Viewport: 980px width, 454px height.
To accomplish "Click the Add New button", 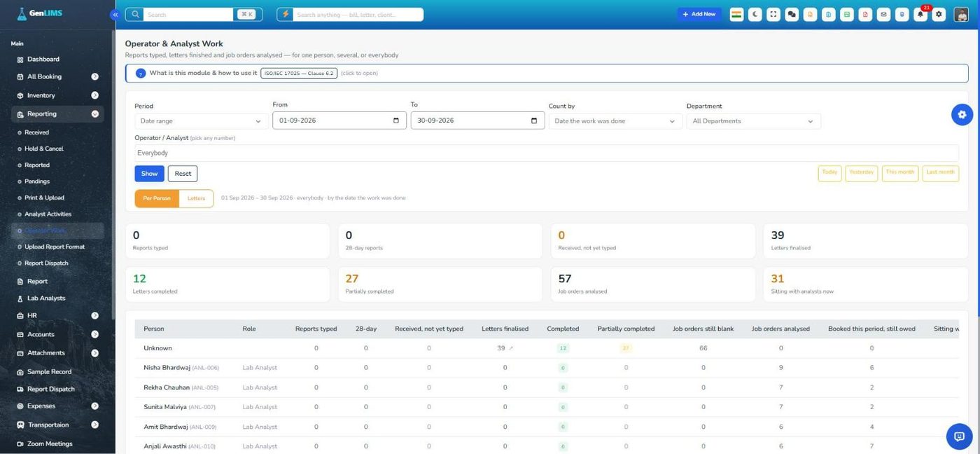I will [x=699, y=14].
